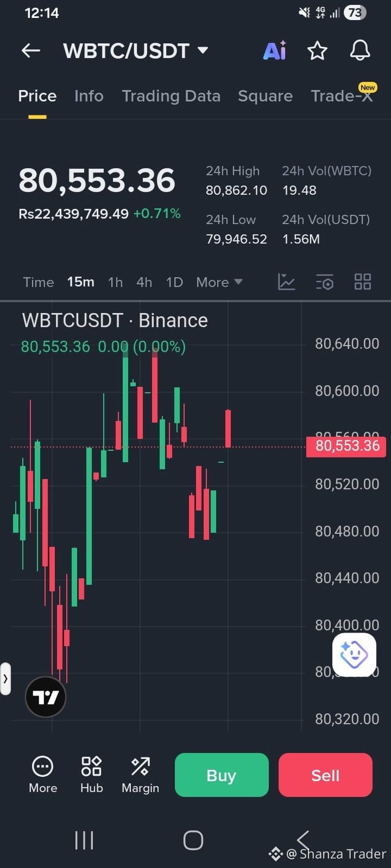This screenshot has height=868, width=391.
Task: Tap the red Sell button
Action: (325, 775)
